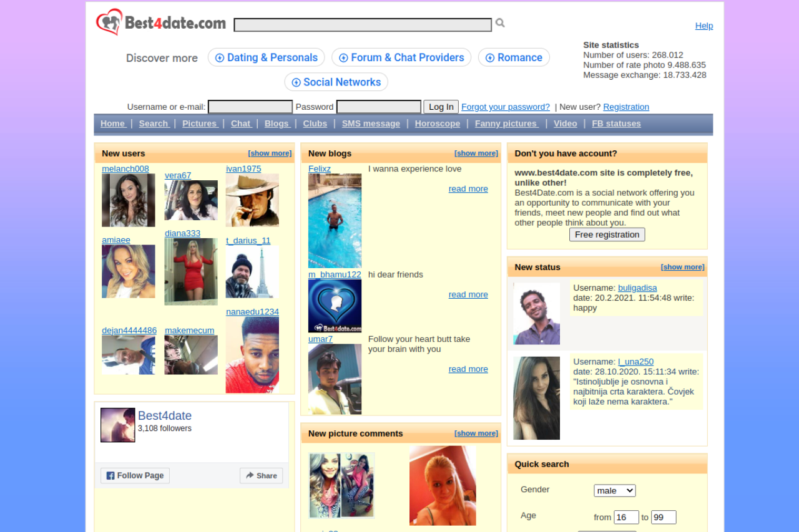
Task: Click the Password field
Action: click(379, 107)
